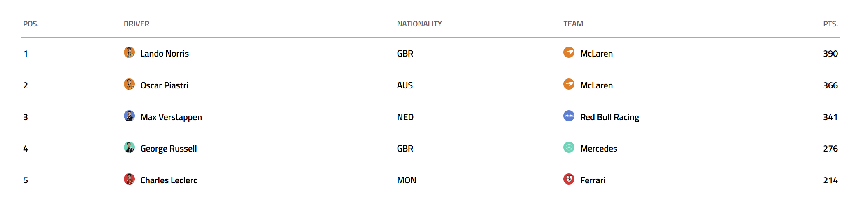
Task: Click the TEAM column header
Action: point(573,24)
